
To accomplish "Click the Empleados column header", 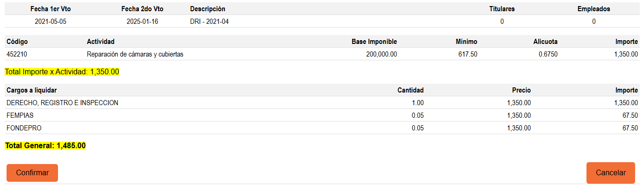I will pos(593,9).
